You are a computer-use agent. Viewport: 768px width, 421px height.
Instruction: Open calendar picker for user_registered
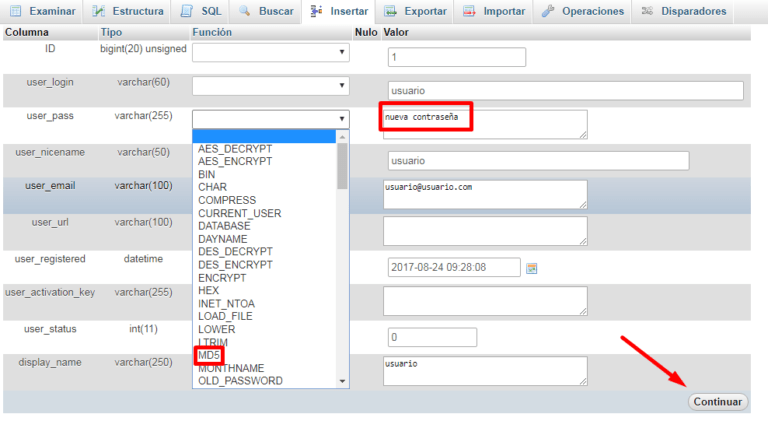coord(531,268)
